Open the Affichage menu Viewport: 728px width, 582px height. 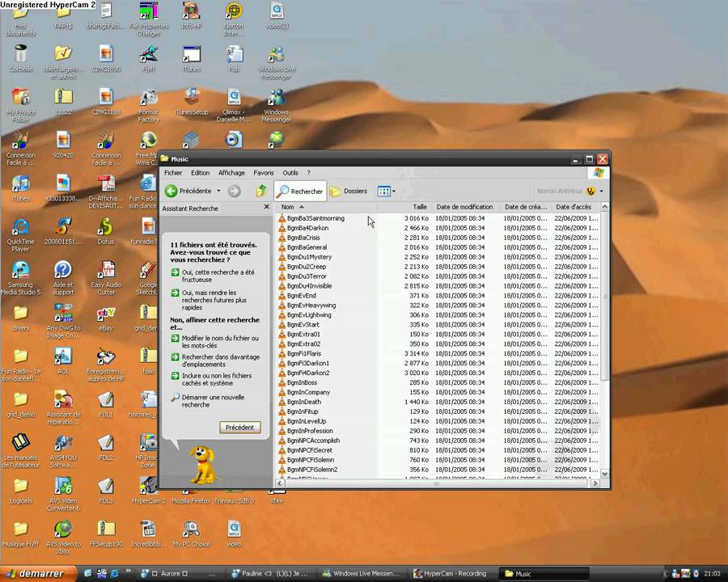coord(231,173)
